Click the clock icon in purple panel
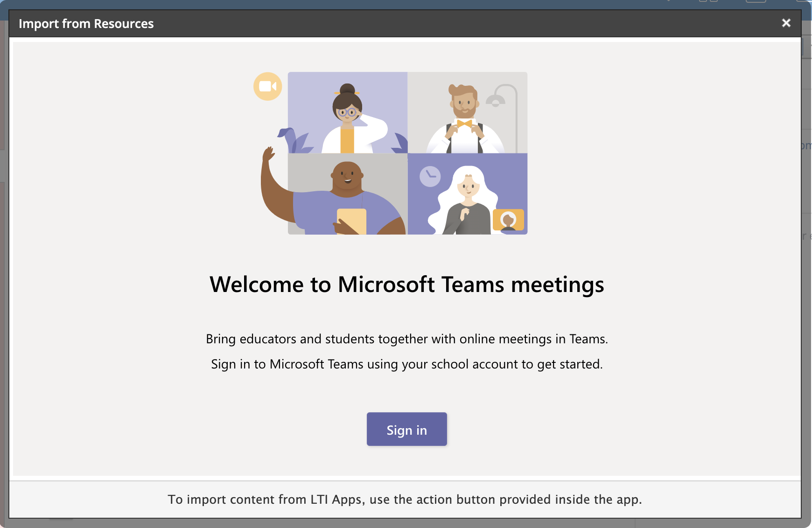The width and height of the screenshot is (812, 528). pyautogui.click(x=430, y=176)
